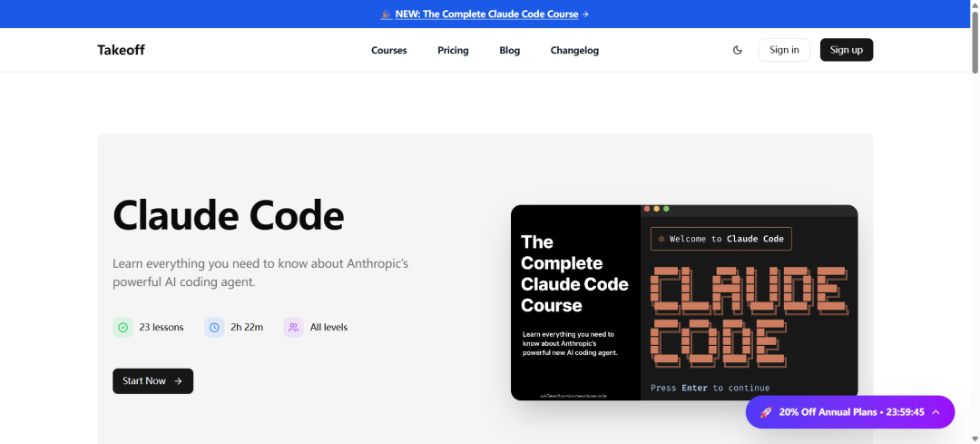Image resolution: width=980 pixels, height=444 pixels.
Task: Click the Sign up button
Action: (x=847, y=50)
